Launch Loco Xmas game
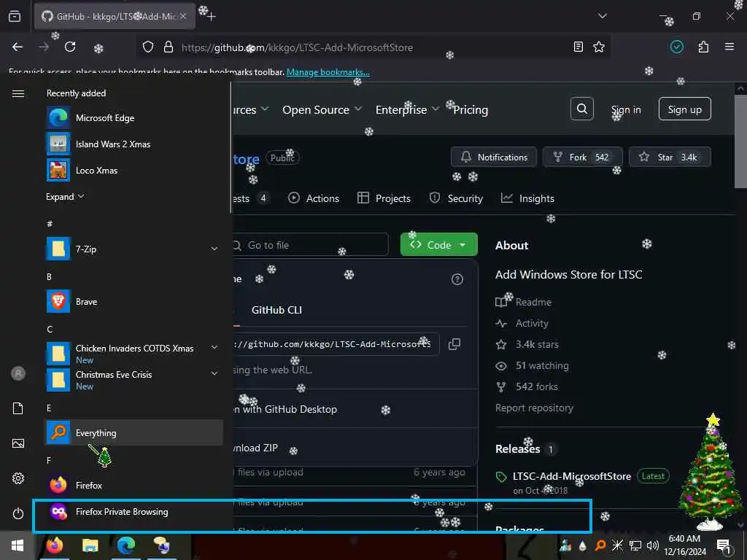This screenshot has width=747, height=560. pyautogui.click(x=134, y=170)
